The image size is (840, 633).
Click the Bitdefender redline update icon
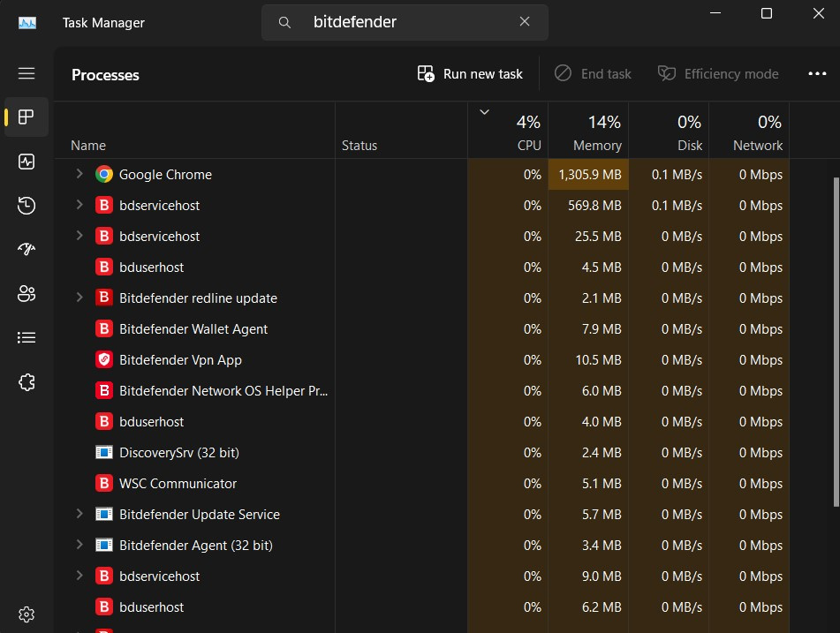click(104, 298)
